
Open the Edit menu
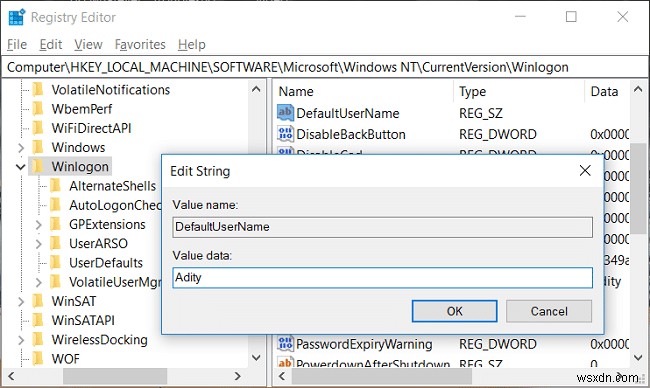point(51,44)
